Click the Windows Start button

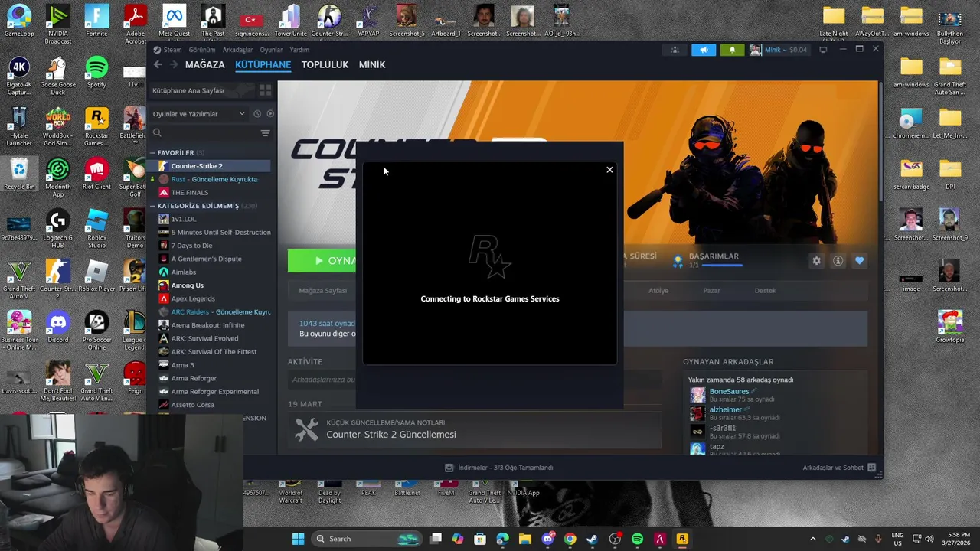click(x=298, y=539)
